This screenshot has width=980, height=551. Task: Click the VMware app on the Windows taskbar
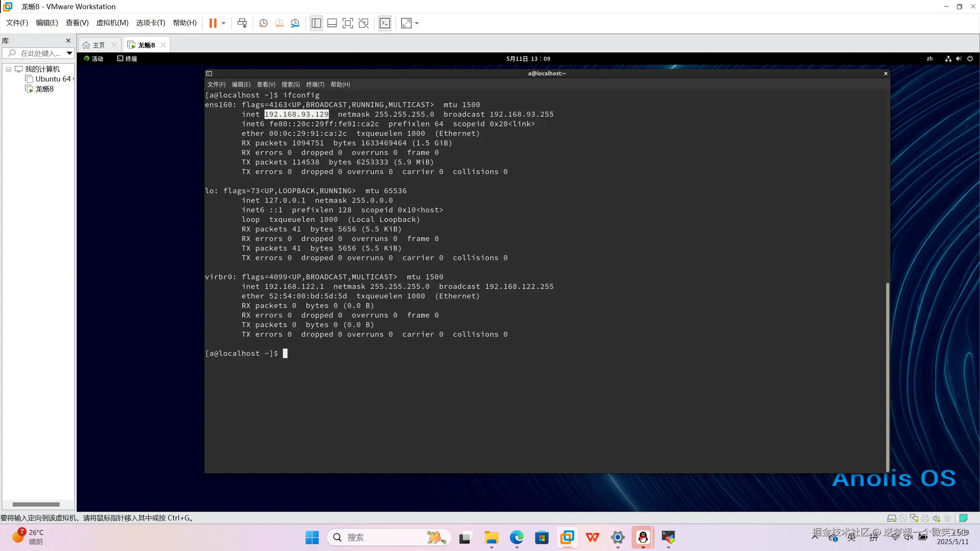click(x=567, y=537)
